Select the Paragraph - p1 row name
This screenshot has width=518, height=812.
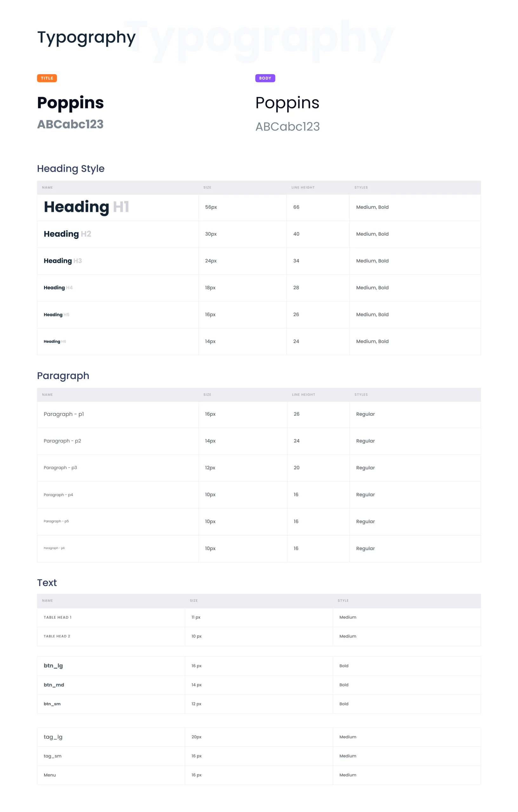(63, 414)
